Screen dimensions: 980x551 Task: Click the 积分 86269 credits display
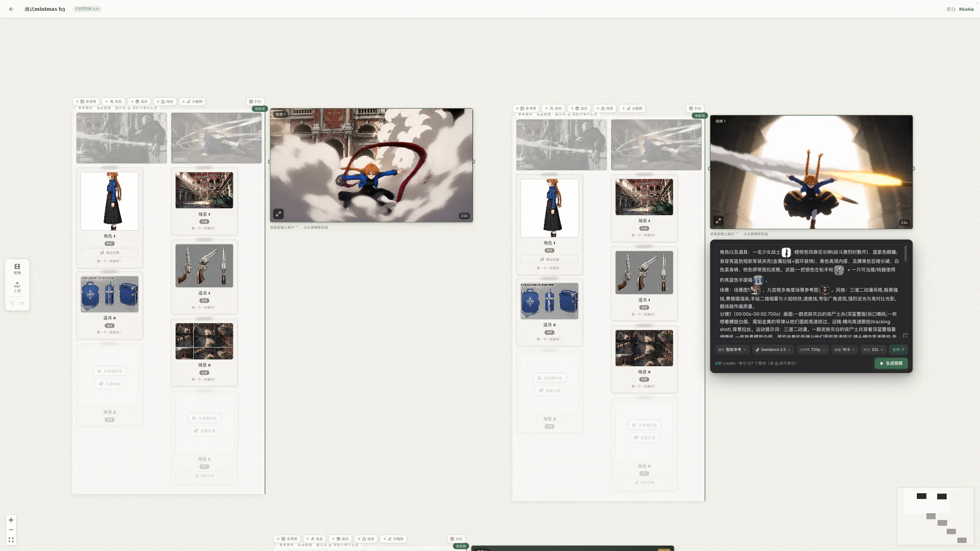tap(960, 9)
